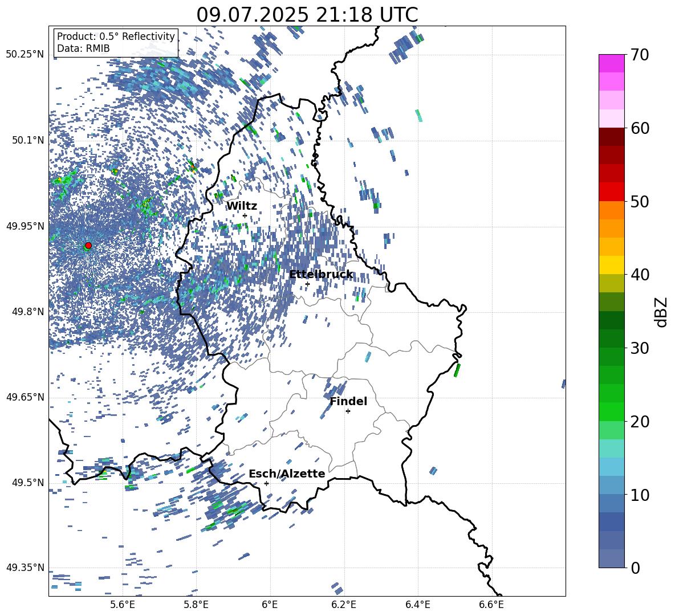This screenshot has width=675, height=616.
Task: Click the light cyan colorbar segment between 10 and 20
Action: pyautogui.click(x=612, y=448)
